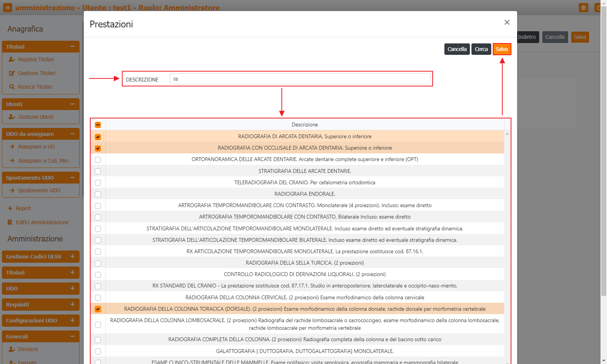This screenshot has width=607, height=364.
Task: Collapse the Utenti sidebar section
Action: click(x=72, y=104)
